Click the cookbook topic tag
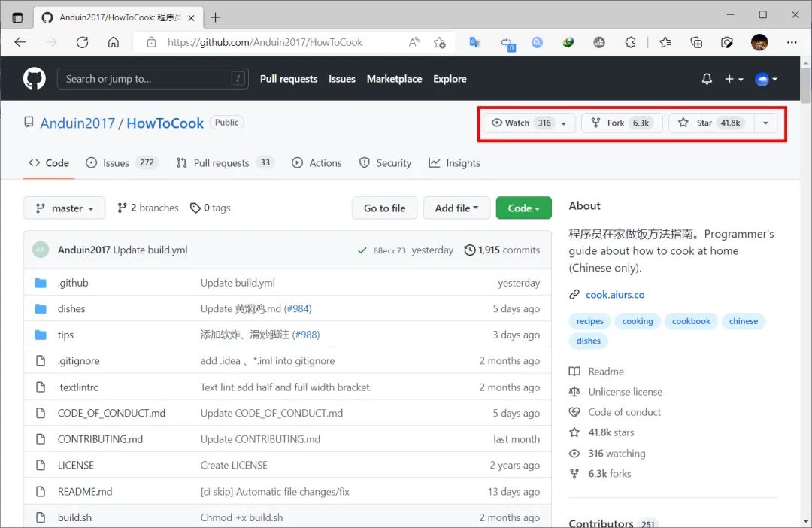Viewport: 812px width, 528px height. point(691,320)
